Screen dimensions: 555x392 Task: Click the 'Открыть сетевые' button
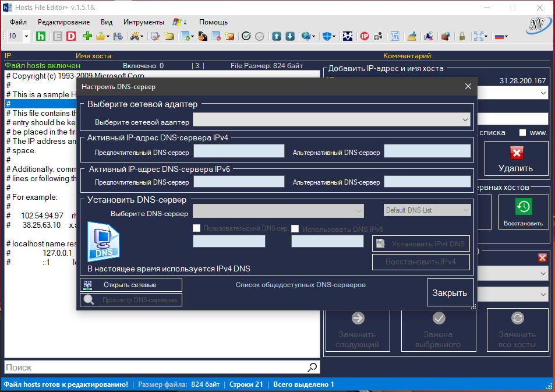coord(131,285)
